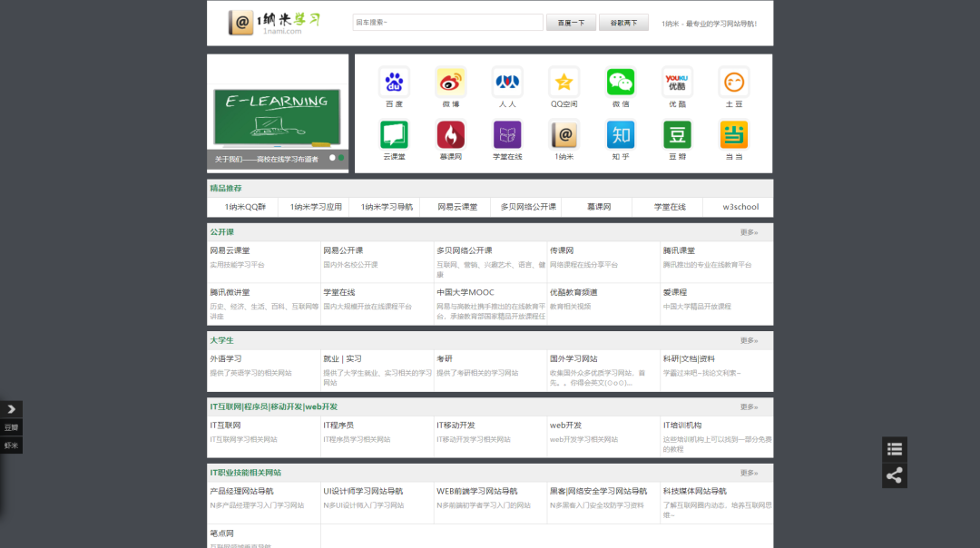The width and height of the screenshot is (980, 548).
Task: Open UI设计师学习网站导航 link
Action: point(363,491)
